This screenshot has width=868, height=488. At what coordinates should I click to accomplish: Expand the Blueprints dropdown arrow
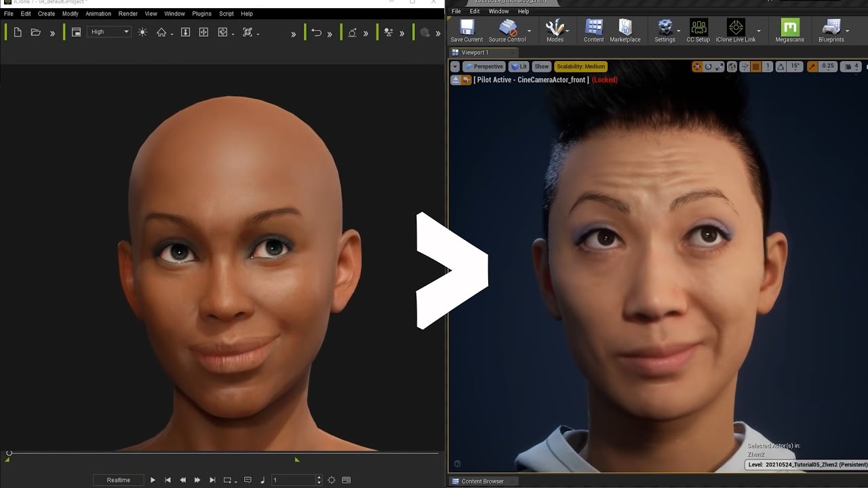[847, 31]
